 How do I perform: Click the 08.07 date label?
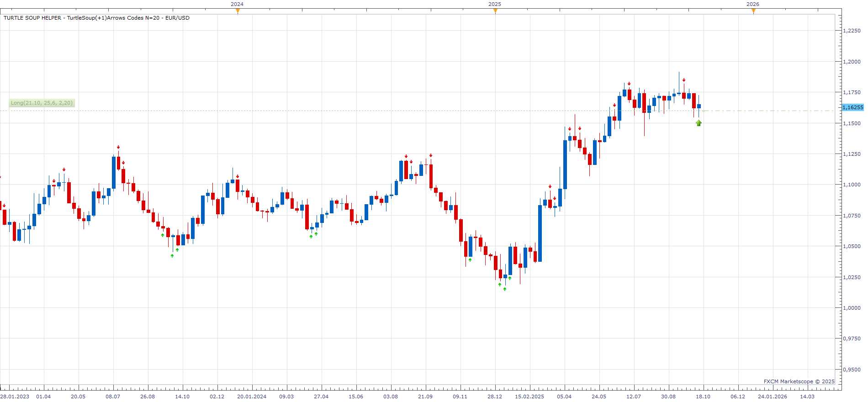click(113, 397)
